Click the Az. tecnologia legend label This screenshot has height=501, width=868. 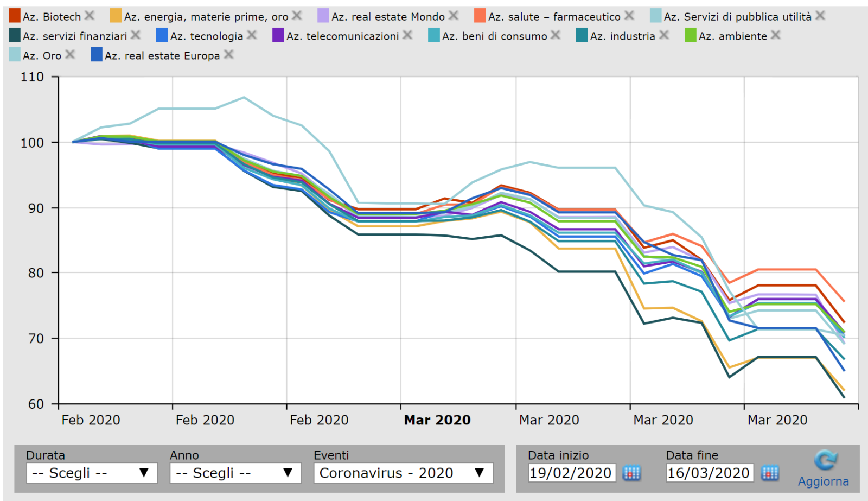click(x=207, y=36)
